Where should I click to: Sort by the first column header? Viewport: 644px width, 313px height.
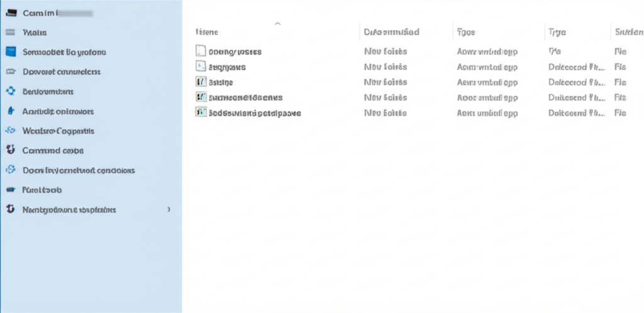207,32
